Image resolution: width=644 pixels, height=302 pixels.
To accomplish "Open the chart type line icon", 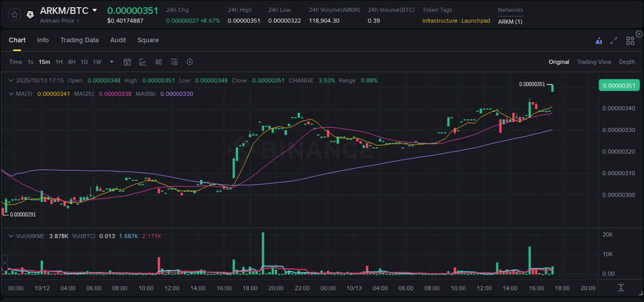I will 143,62.
